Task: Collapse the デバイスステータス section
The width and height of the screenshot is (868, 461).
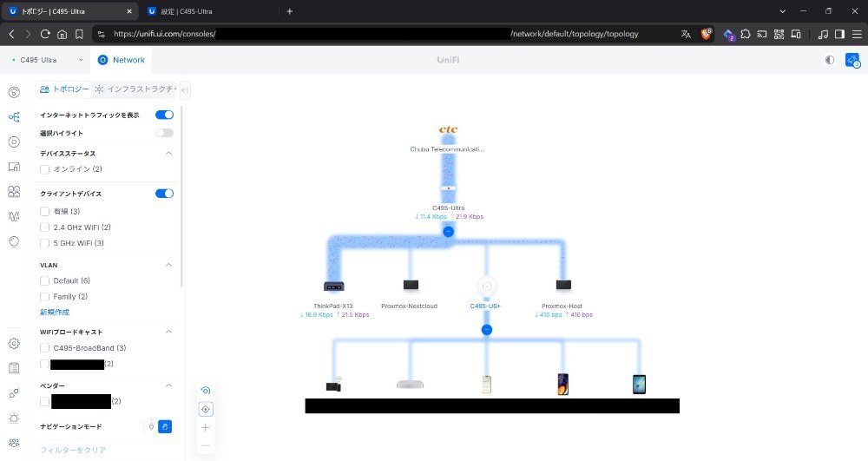Action: (169, 154)
